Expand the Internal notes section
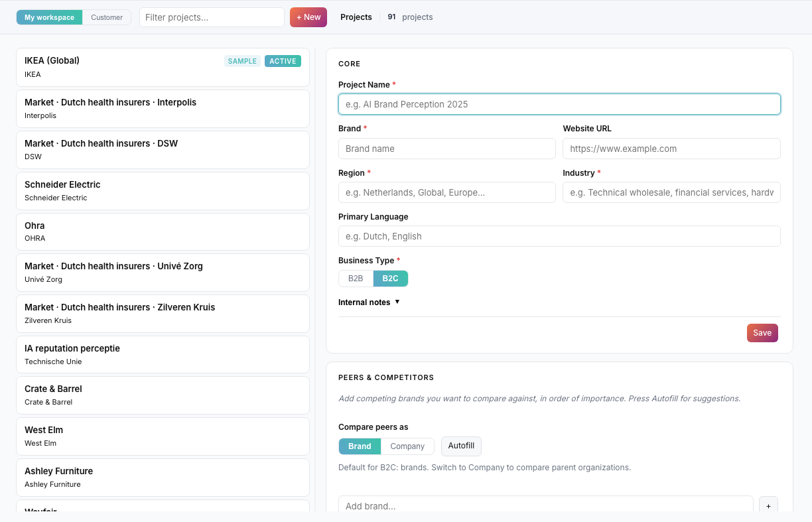 (x=369, y=302)
